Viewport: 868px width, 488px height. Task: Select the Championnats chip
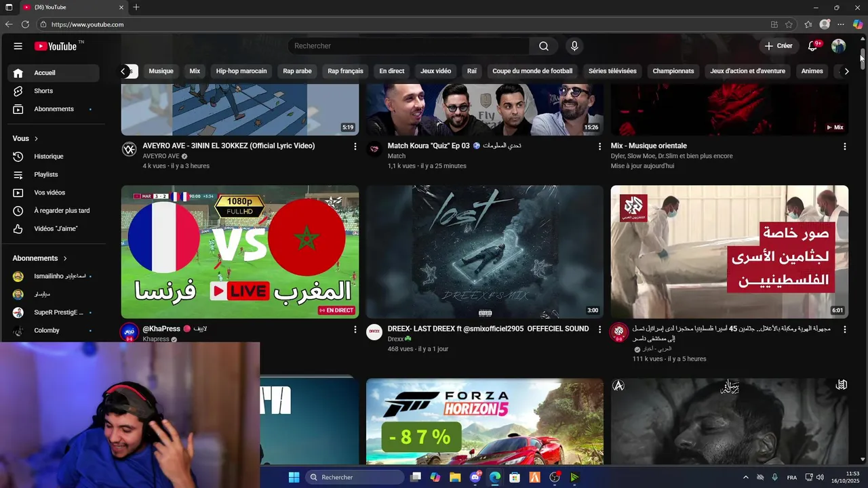[x=673, y=71]
